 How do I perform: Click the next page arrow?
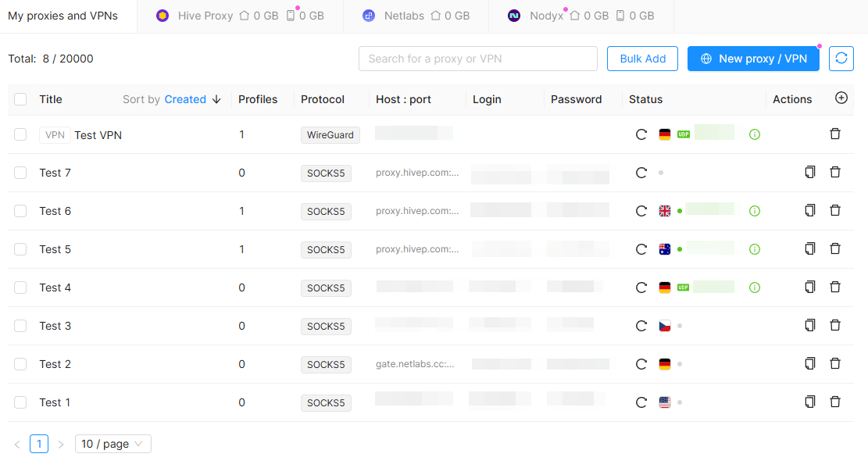tap(61, 445)
